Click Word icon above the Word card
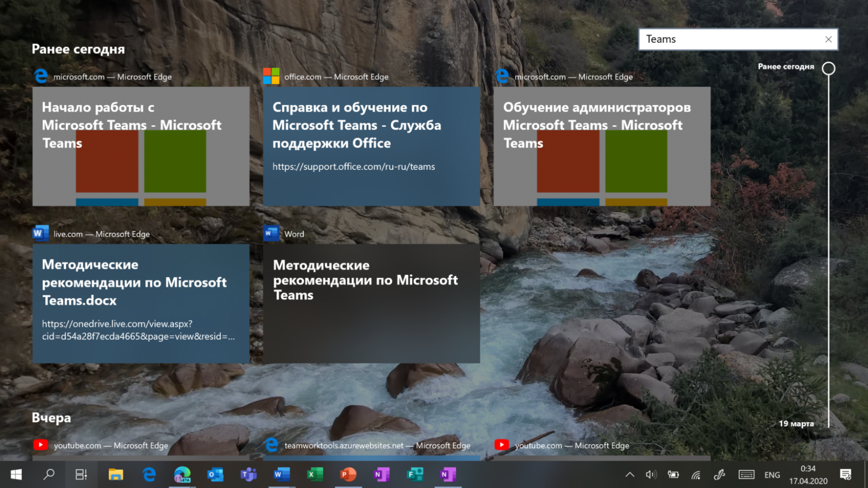The width and height of the screenshot is (868, 488). 271,234
